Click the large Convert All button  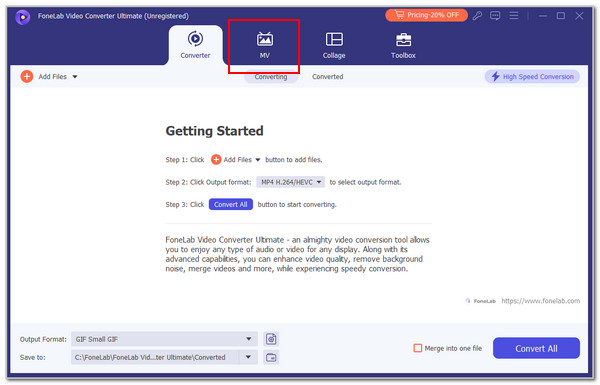[x=536, y=348]
